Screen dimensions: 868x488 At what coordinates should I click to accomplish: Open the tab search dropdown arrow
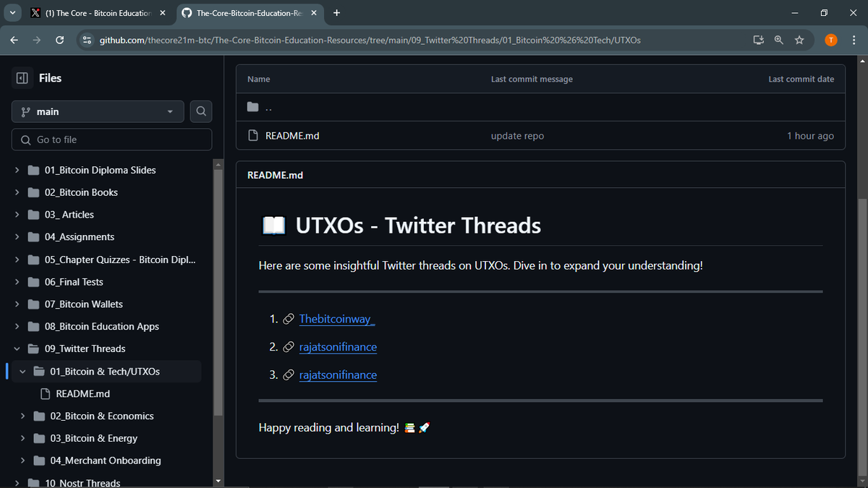point(12,13)
